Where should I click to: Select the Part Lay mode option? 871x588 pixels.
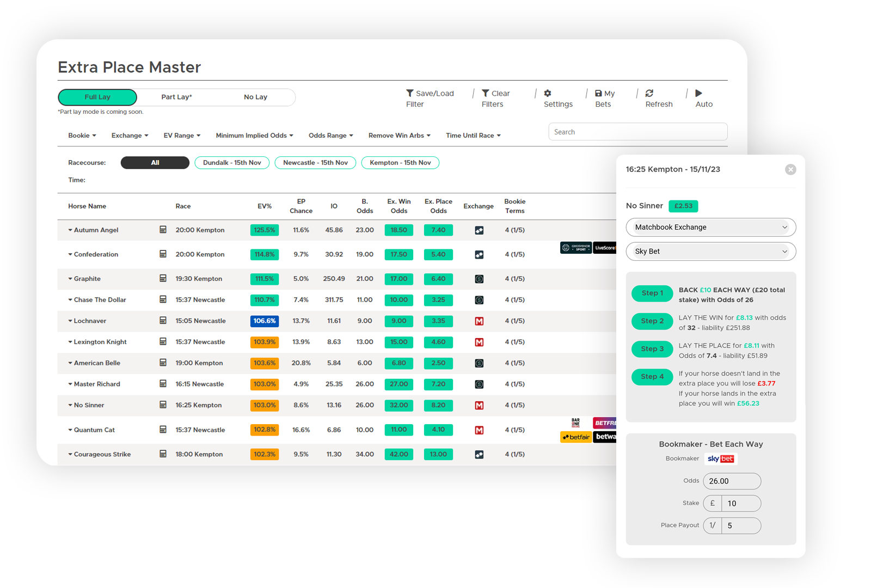(x=176, y=97)
